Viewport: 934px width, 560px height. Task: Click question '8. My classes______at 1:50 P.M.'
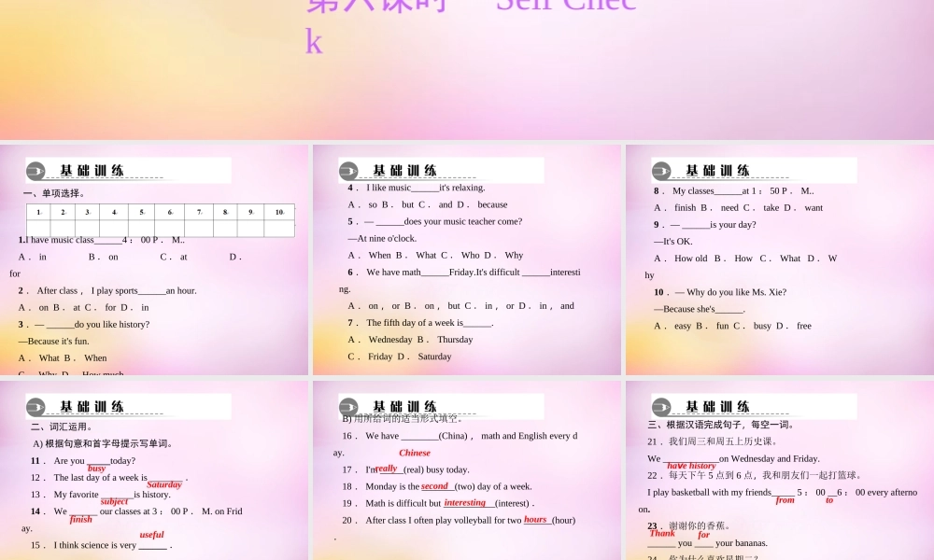click(x=734, y=191)
